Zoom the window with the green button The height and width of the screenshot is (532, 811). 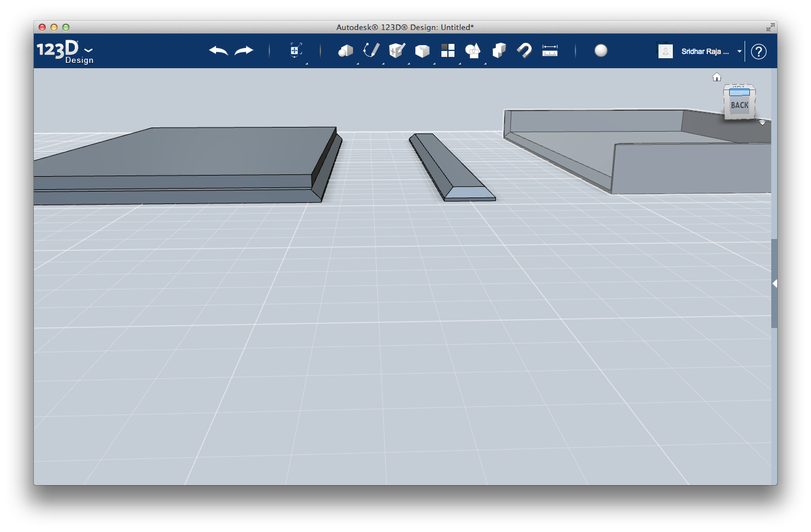pos(66,27)
